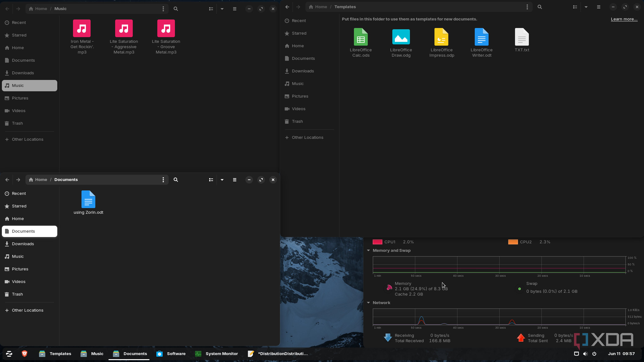Open Iron Metal - Get Rockin' mp3 file
Image resolution: width=644 pixels, height=362 pixels.
point(82,37)
